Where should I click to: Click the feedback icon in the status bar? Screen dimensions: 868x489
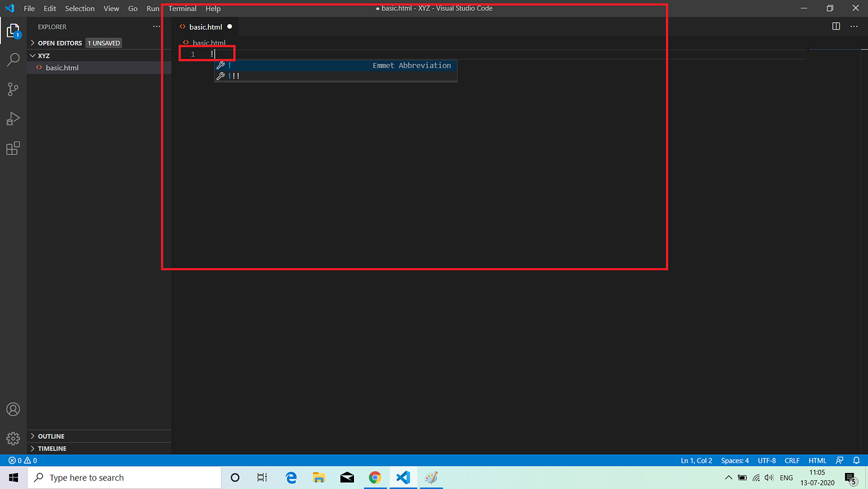coord(839,460)
